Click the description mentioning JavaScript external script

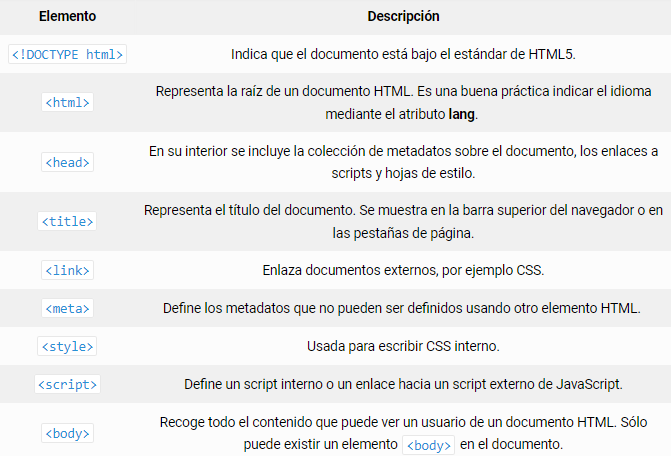pos(403,384)
